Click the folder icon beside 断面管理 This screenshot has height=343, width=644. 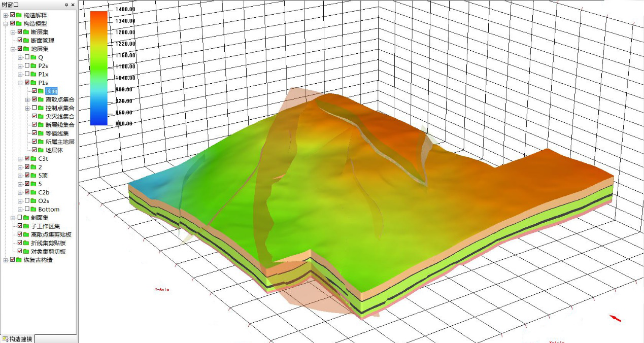[26, 41]
